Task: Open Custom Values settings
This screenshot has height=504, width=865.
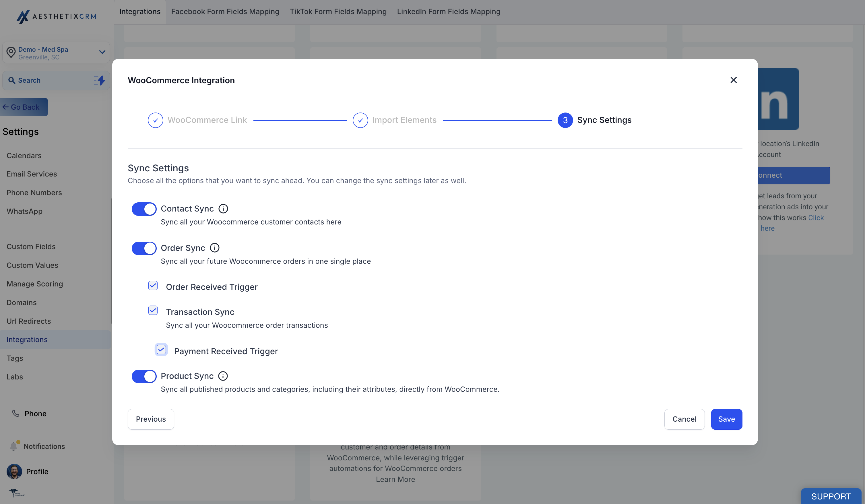Action: [32, 265]
